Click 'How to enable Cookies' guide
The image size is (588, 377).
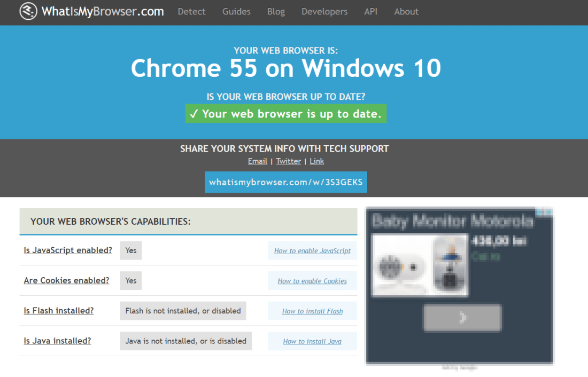tap(312, 281)
